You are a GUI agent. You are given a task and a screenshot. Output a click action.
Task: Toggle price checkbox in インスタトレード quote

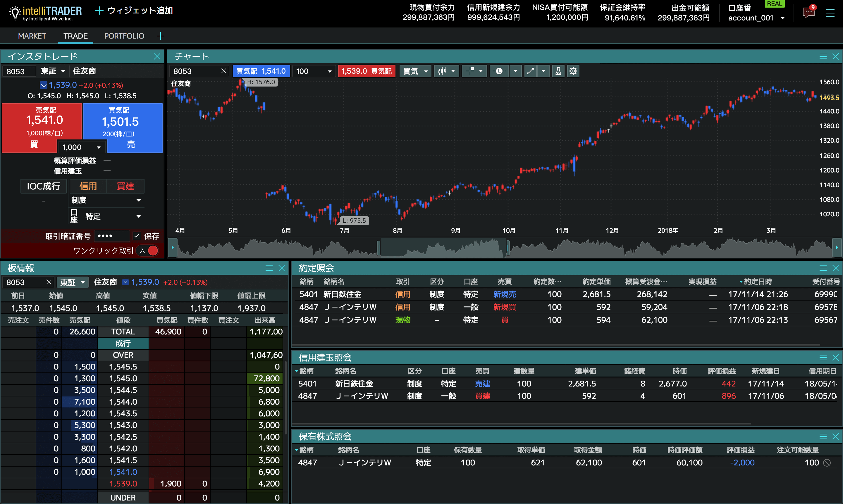[44, 85]
